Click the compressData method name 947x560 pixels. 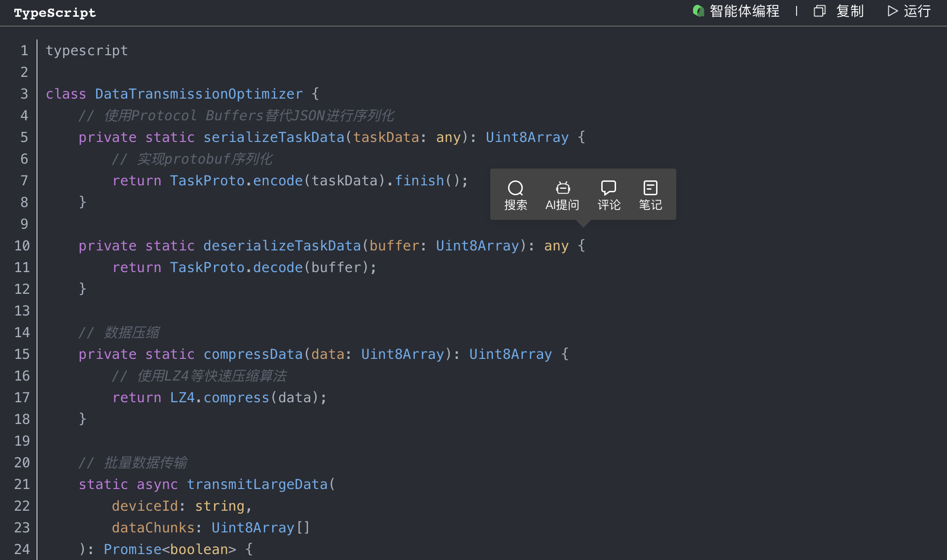pos(253,354)
